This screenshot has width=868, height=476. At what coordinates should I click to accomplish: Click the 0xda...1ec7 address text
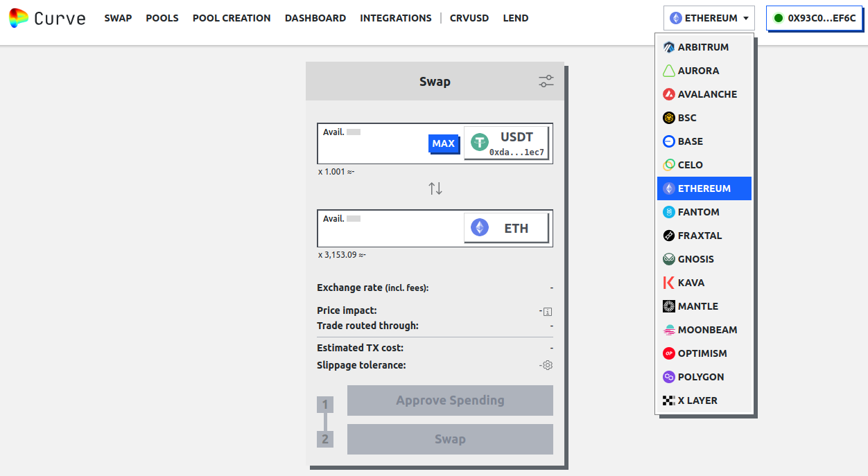coord(517,152)
